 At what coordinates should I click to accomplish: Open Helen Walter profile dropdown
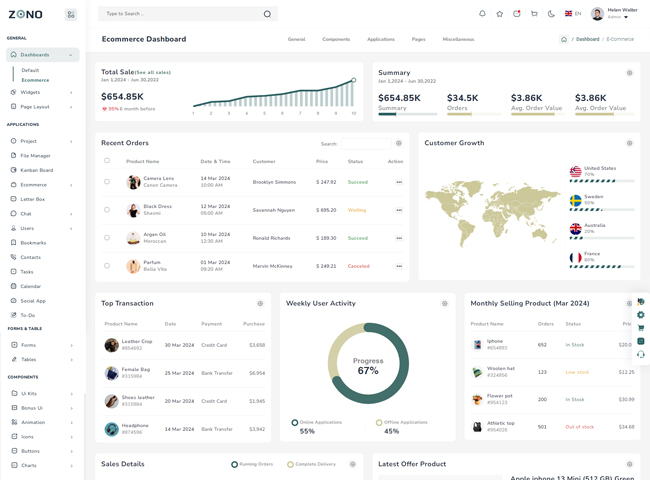(613, 14)
